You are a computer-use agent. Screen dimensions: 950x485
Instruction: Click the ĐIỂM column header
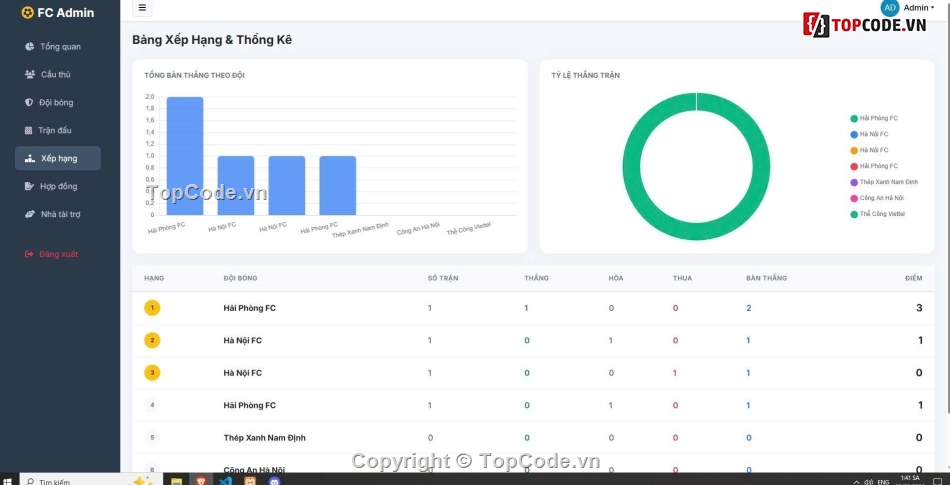(914, 278)
